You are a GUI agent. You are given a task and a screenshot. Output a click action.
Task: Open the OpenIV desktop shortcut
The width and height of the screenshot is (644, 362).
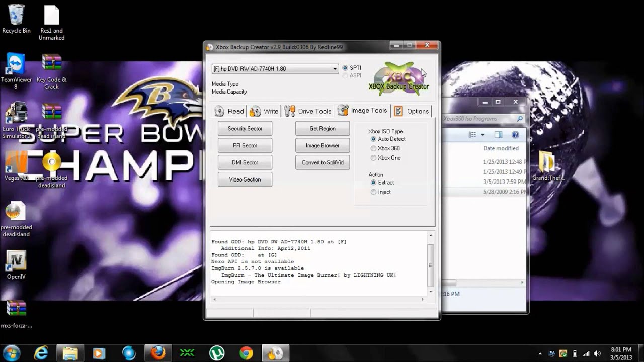[16, 261]
